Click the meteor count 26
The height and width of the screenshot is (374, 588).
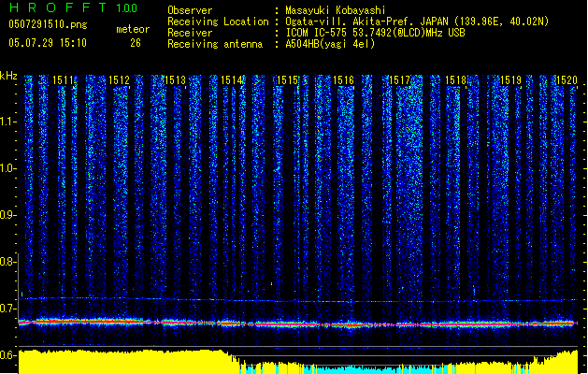tap(136, 43)
